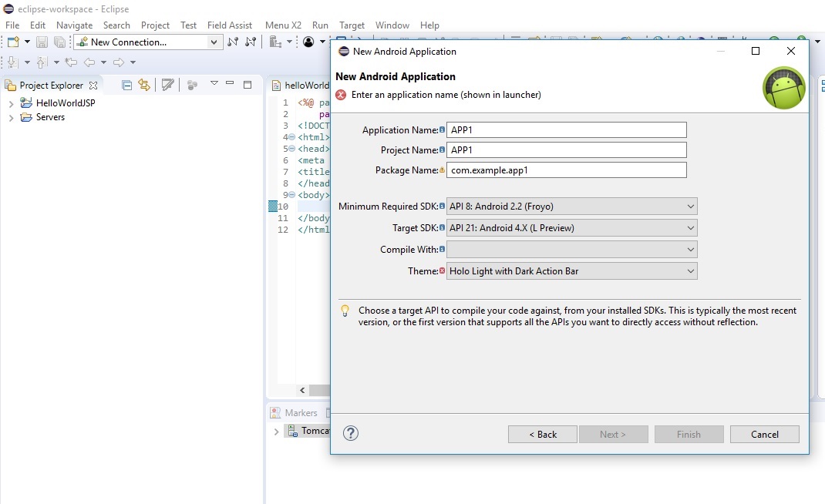Click the Back navigation arrow in toolbar

[x=90, y=62]
